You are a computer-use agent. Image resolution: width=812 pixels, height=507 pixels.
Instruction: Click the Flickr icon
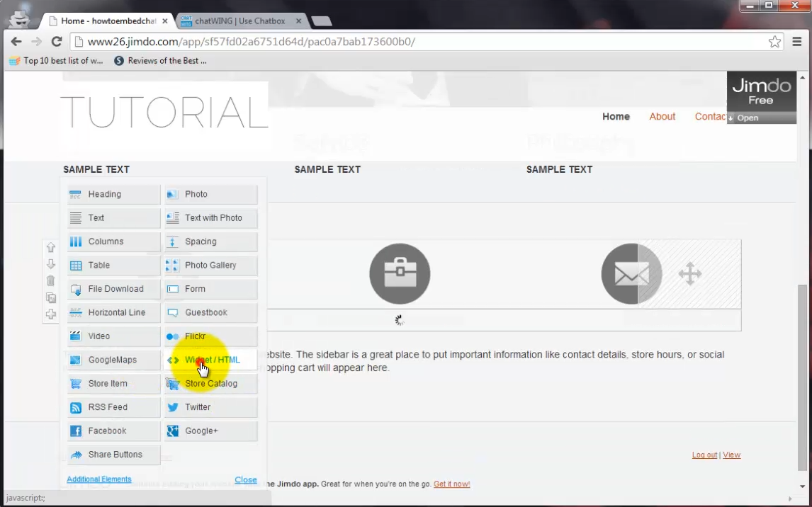click(x=172, y=336)
